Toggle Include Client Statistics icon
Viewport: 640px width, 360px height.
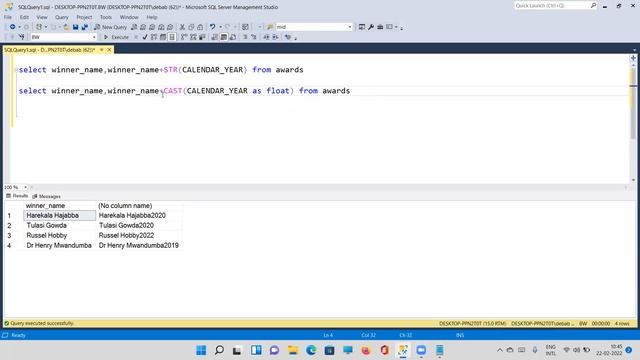[202, 37]
